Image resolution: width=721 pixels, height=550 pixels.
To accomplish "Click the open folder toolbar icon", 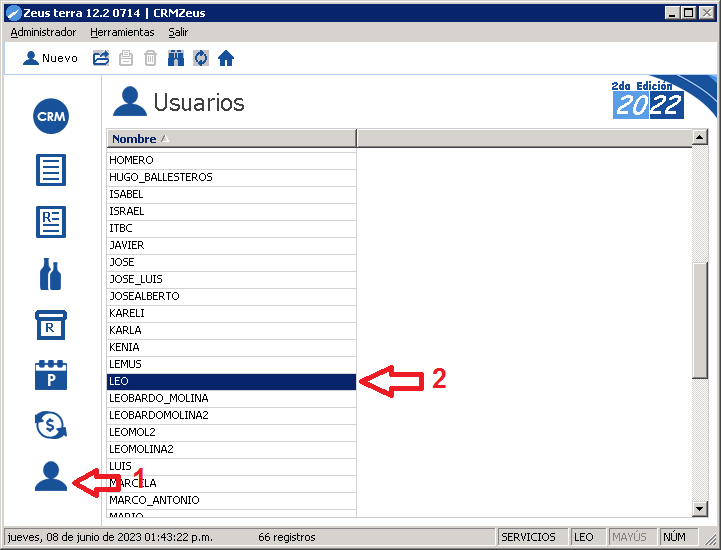I will tap(101, 58).
